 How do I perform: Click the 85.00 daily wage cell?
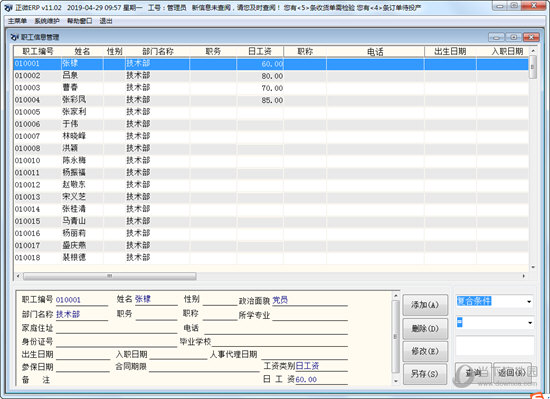[260, 100]
